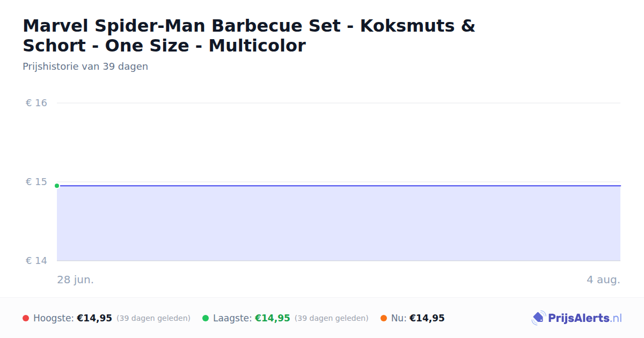
Task: Click the PrijsAlerts price tag logo icon
Action: pos(538,318)
